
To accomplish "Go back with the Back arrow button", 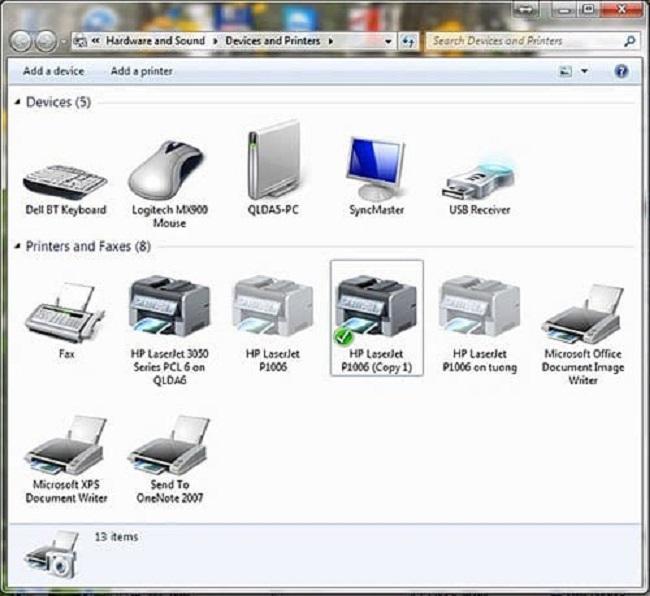I will point(21,41).
